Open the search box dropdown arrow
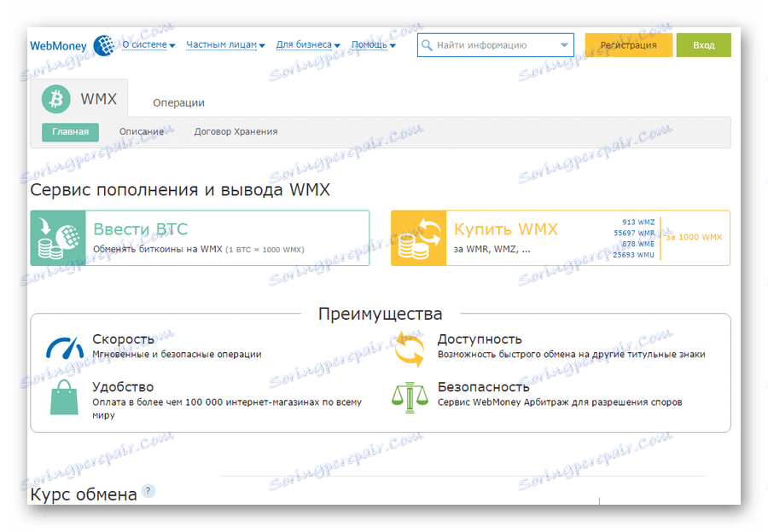Screen dimensions: 768x532 [x=564, y=45]
